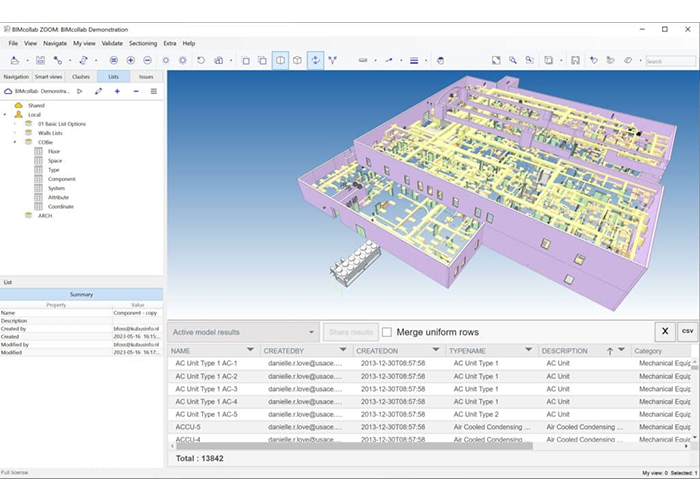Image resolution: width=700 pixels, height=500 pixels.
Task: Open the Active model results dropdown
Action: pyautogui.click(x=243, y=332)
